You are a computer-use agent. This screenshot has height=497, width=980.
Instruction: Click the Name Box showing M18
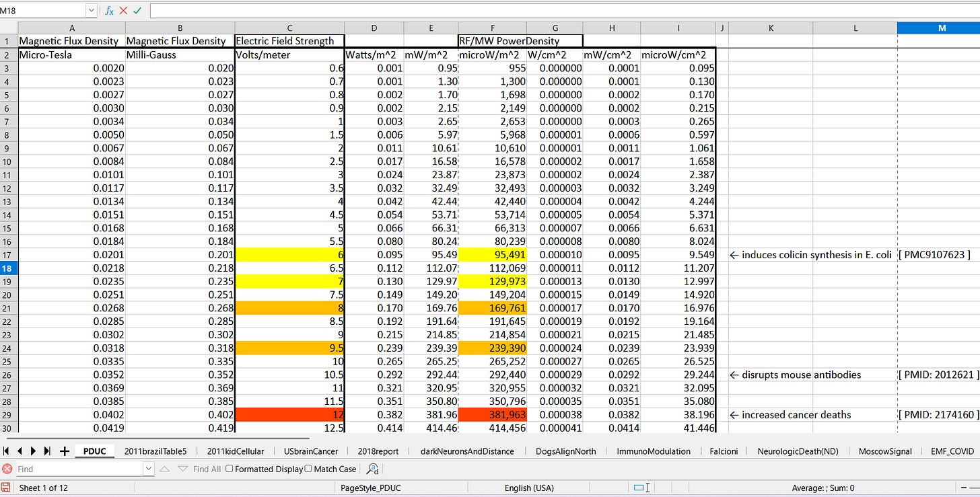click(x=42, y=11)
